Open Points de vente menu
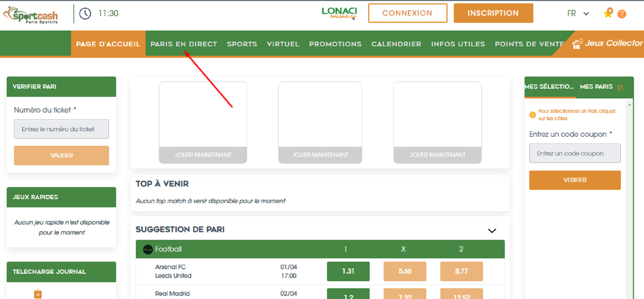 [x=529, y=44]
